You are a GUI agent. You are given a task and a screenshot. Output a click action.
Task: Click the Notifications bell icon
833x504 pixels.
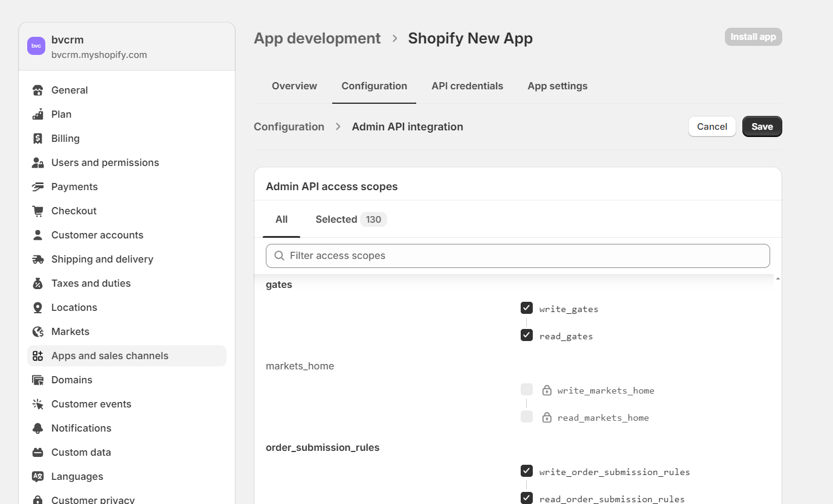click(x=38, y=429)
